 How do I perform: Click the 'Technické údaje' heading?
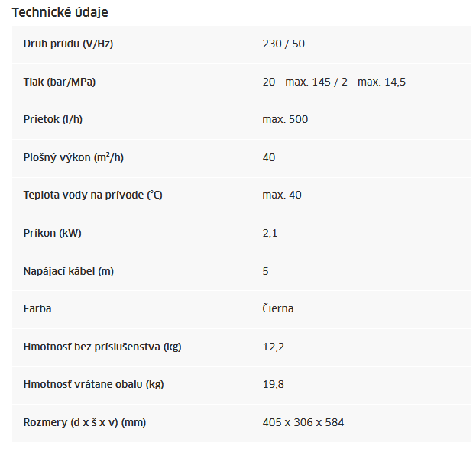pos(60,12)
